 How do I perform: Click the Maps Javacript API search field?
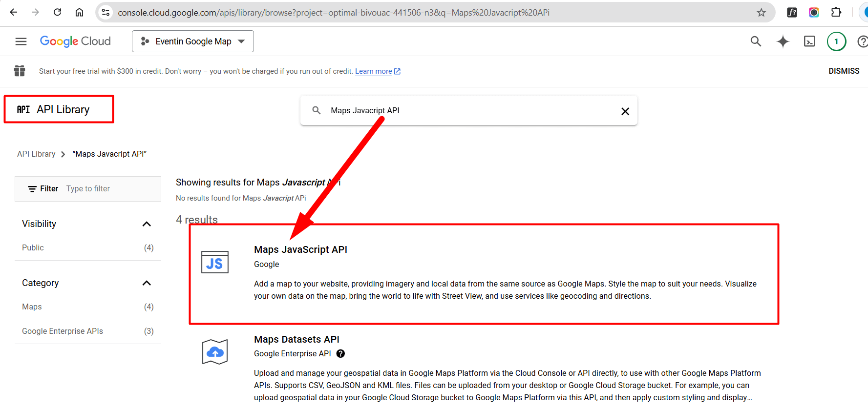[469, 110]
